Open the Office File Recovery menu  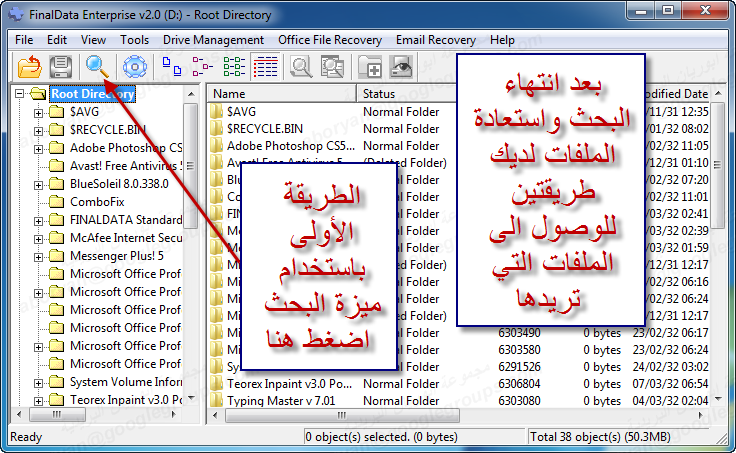330,40
